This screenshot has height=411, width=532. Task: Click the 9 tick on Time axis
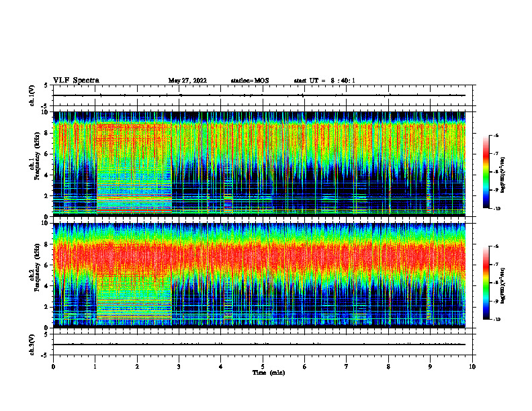click(430, 367)
